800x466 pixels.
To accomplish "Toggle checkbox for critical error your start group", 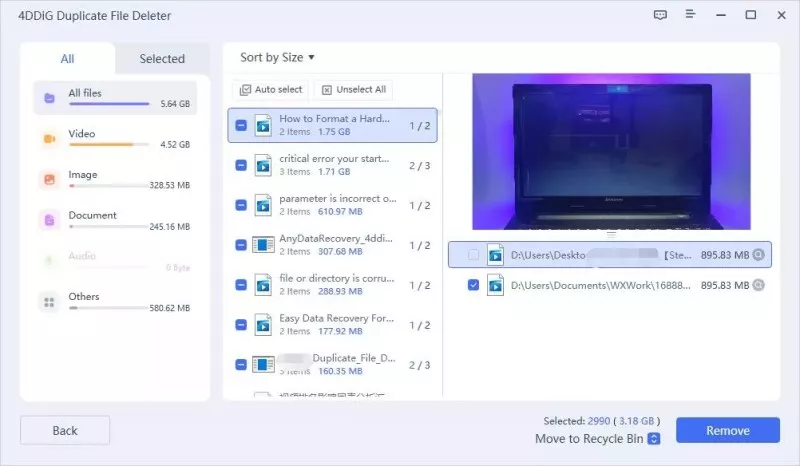I will coord(241,165).
